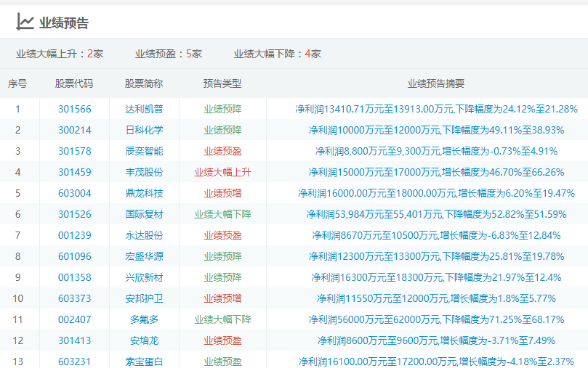The height and width of the screenshot is (368, 588).
Task: Open stock code 301526
Action: (75, 214)
